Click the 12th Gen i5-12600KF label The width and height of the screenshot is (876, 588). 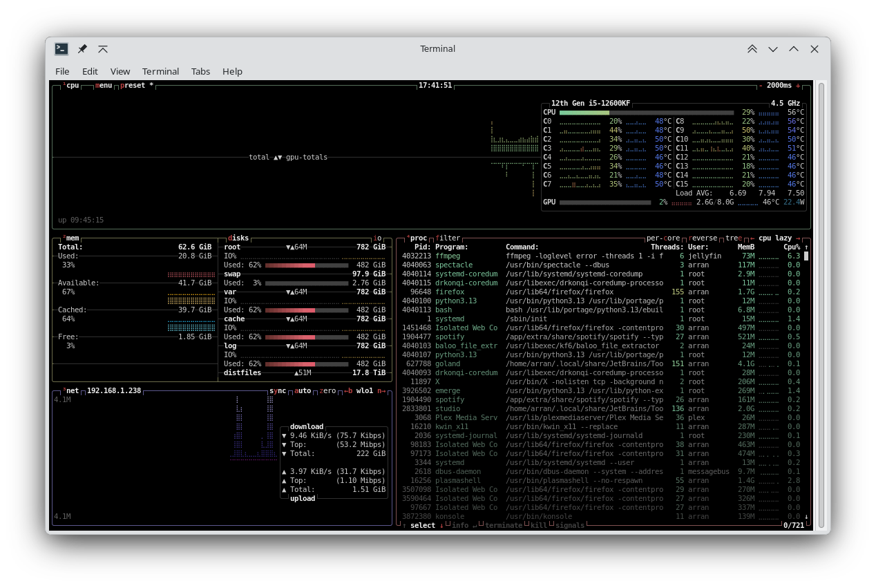point(591,103)
